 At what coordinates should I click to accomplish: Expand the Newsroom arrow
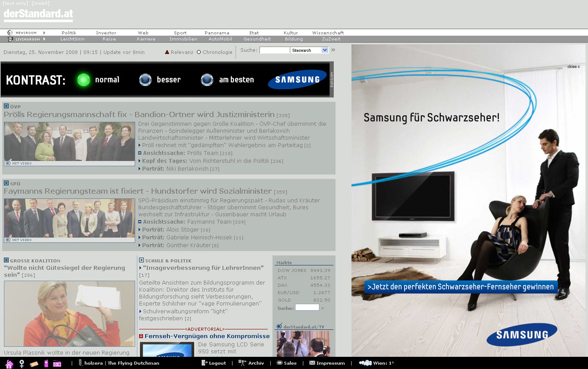point(44,33)
